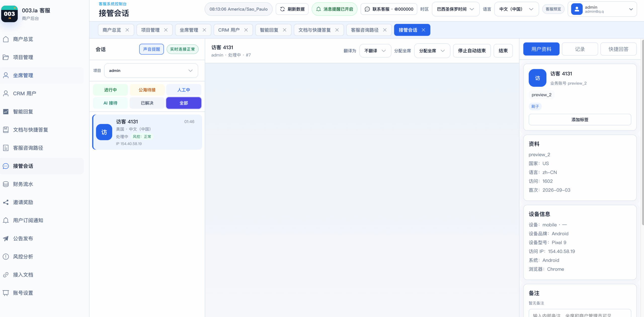Click the 账号设置 presentation icon
The height and width of the screenshot is (317, 644).
pos(6,293)
